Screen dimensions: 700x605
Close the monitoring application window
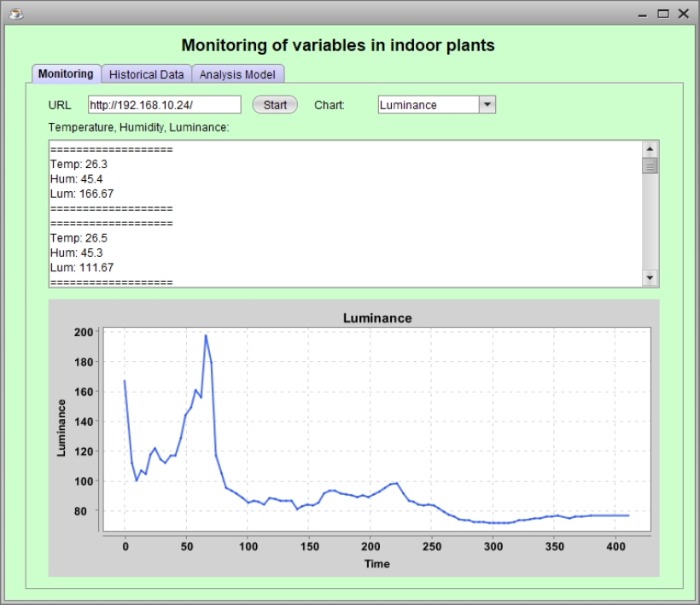pyautogui.click(x=683, y=14)
